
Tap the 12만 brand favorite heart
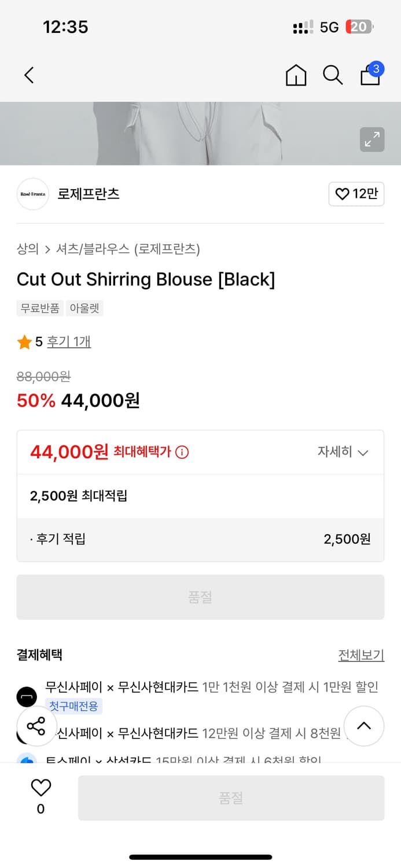pos(356,194)
